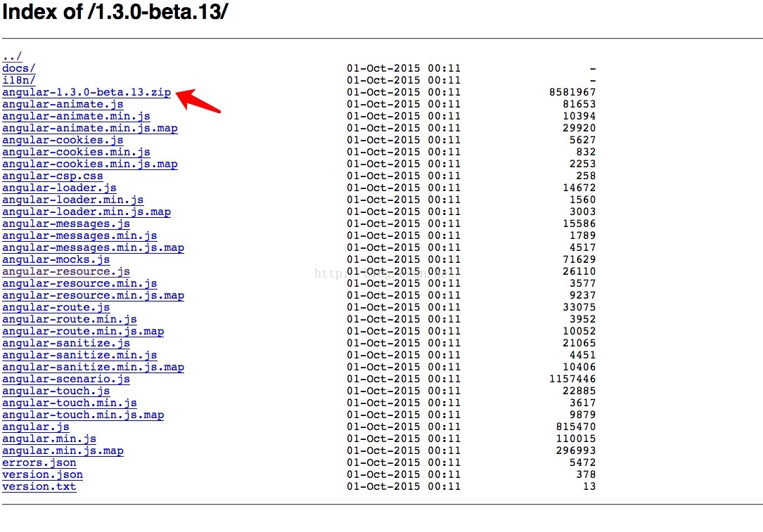Open angular-csp.css link
The height and width of the screenshot is (532, 763).
(x=53, y=176)
